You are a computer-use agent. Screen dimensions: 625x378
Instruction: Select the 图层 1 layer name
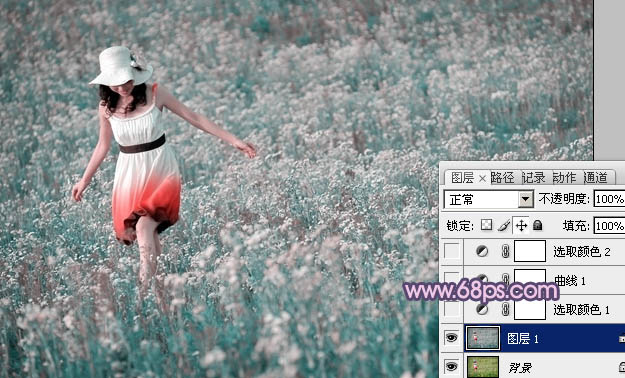click(523, 339)
